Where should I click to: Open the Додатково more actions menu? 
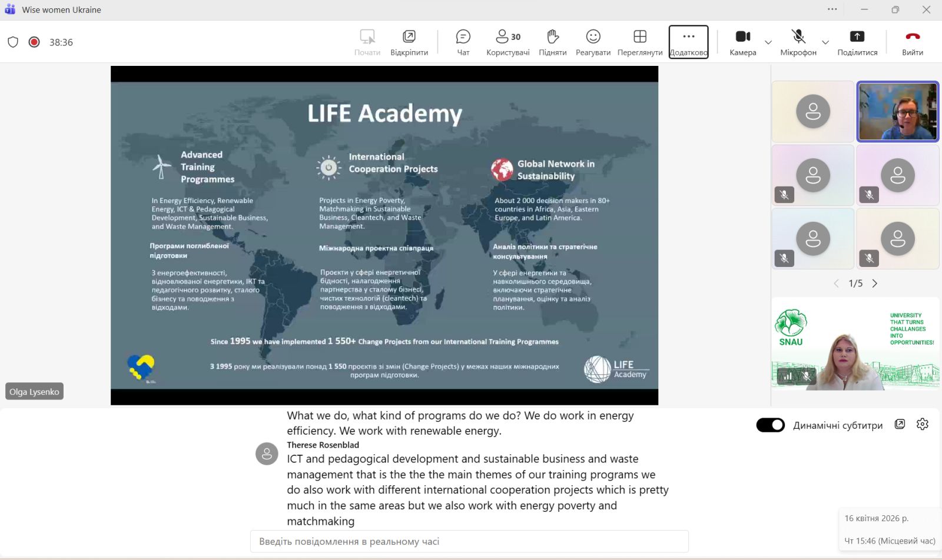[x=688, y=42]
